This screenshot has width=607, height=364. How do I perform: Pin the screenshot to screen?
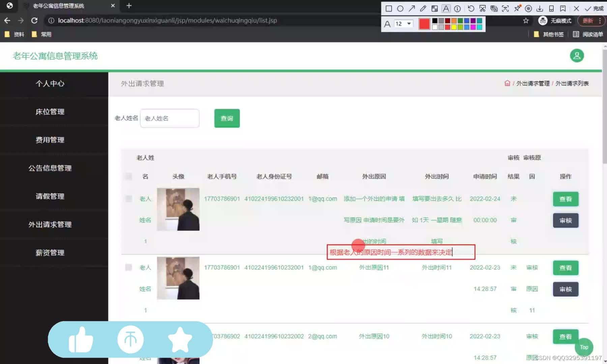point(517,8)
